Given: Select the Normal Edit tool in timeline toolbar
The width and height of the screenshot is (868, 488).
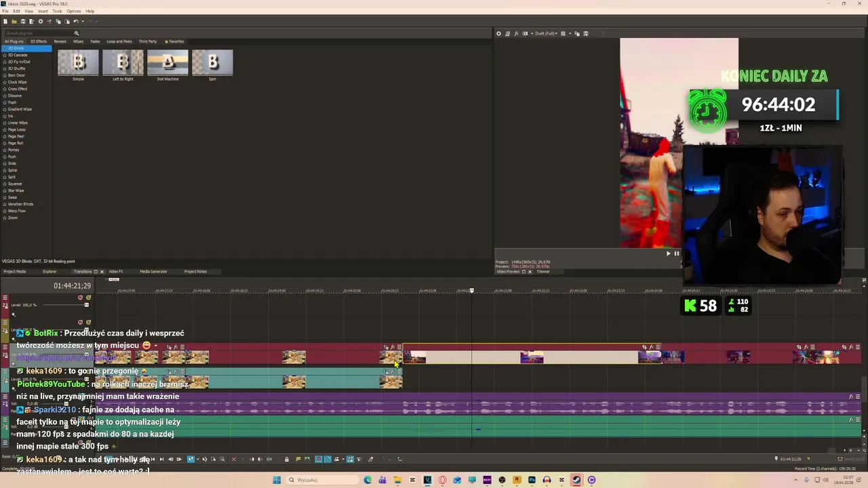Looking at the screenshot, I should [191, 459].
